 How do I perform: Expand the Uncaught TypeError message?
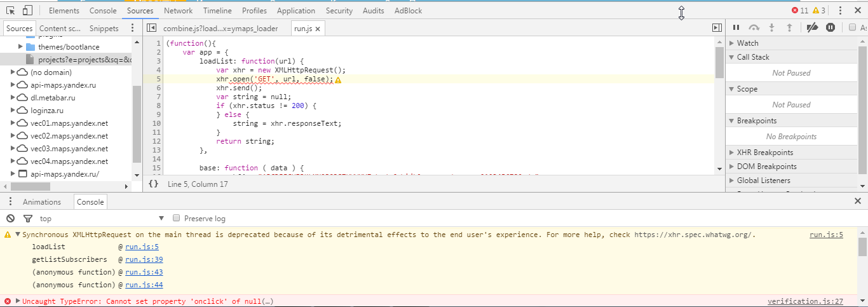pos(18,301)
